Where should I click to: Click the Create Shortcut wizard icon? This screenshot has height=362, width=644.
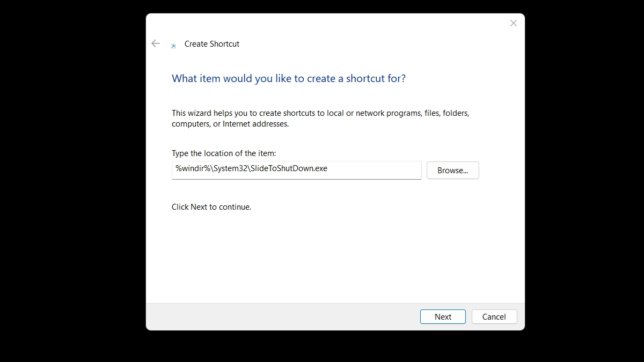tap(173, 46)
